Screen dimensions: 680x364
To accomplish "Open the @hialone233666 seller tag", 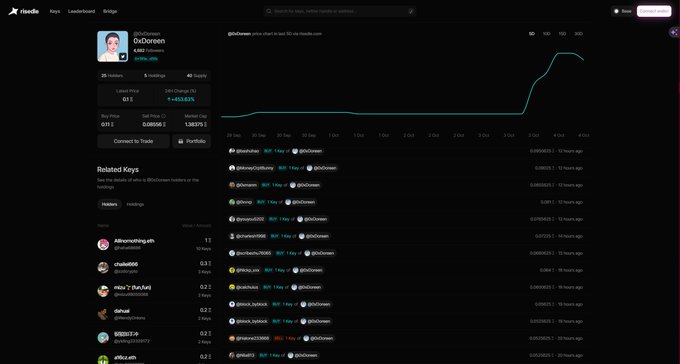I will point(249,338).
